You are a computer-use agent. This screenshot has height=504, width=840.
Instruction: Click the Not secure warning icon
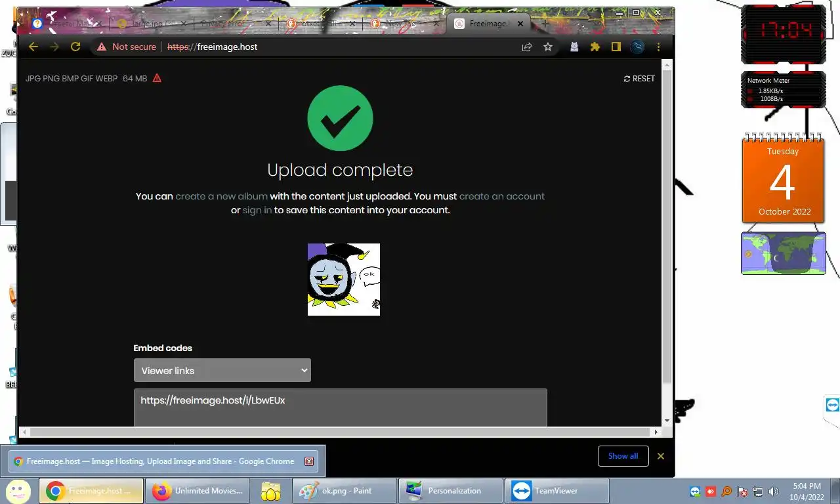101,47
